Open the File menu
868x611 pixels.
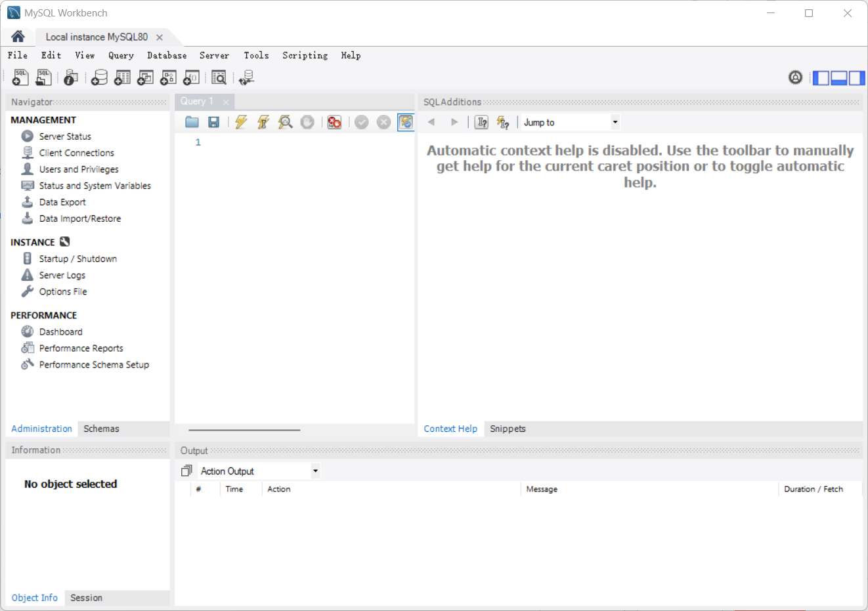(18, 55)
